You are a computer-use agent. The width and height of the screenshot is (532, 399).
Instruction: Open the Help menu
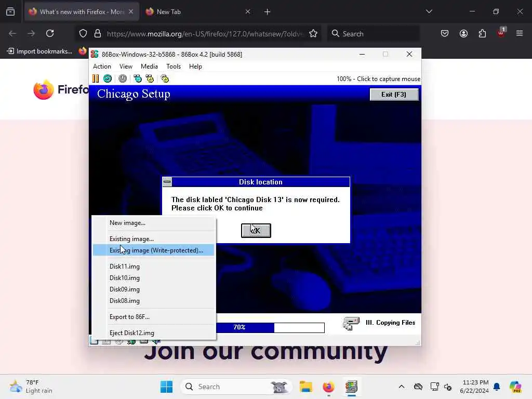(195, 66)
